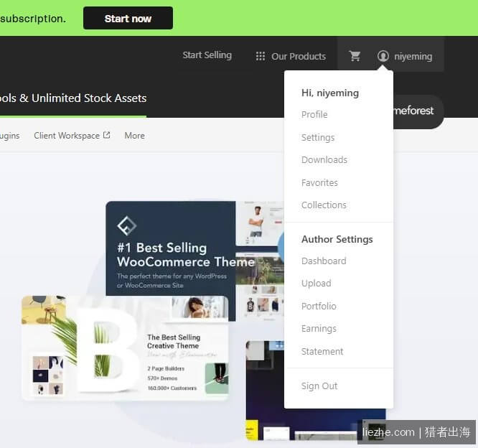Click the niyeming username label
Image resolution: width=478 pixels, height=448 pixels.
pos(413,57)
